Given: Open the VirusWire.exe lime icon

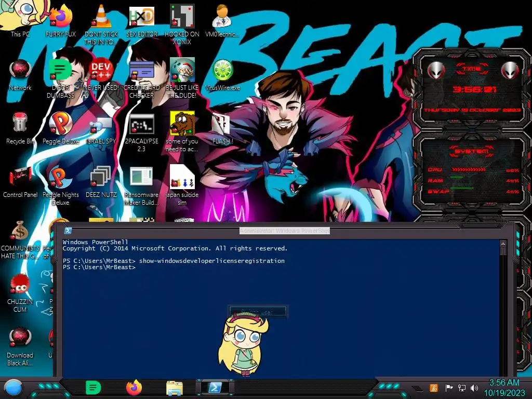Looking at the screenshot, I should [222, 75].
